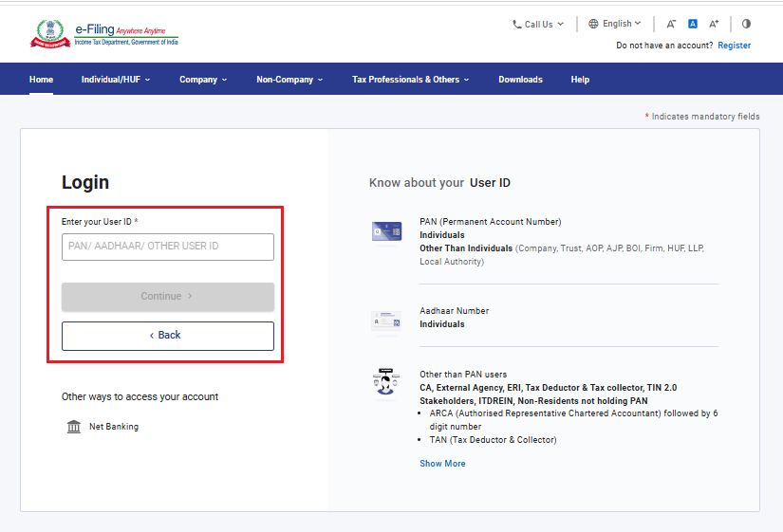Click the ARCA Authorised Representative bullet text
Screen dimensions: 783x532
[x=573, y=420]
